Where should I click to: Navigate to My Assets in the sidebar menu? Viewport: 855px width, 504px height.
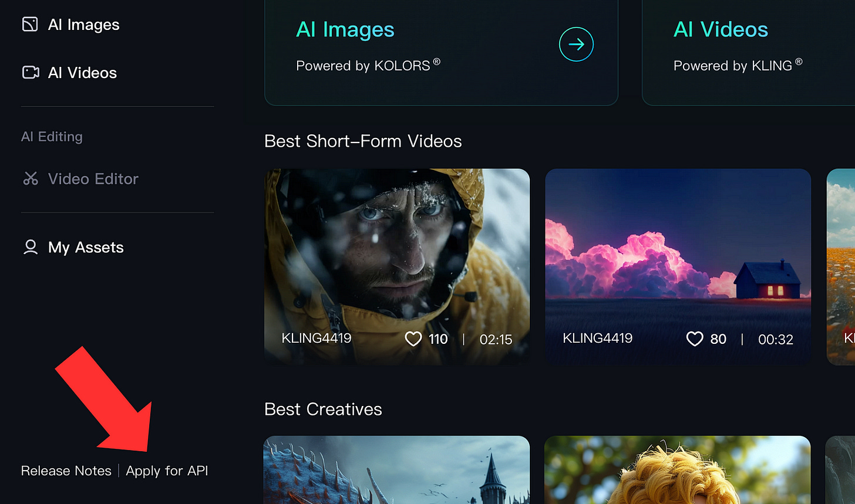tap(86, 247)
